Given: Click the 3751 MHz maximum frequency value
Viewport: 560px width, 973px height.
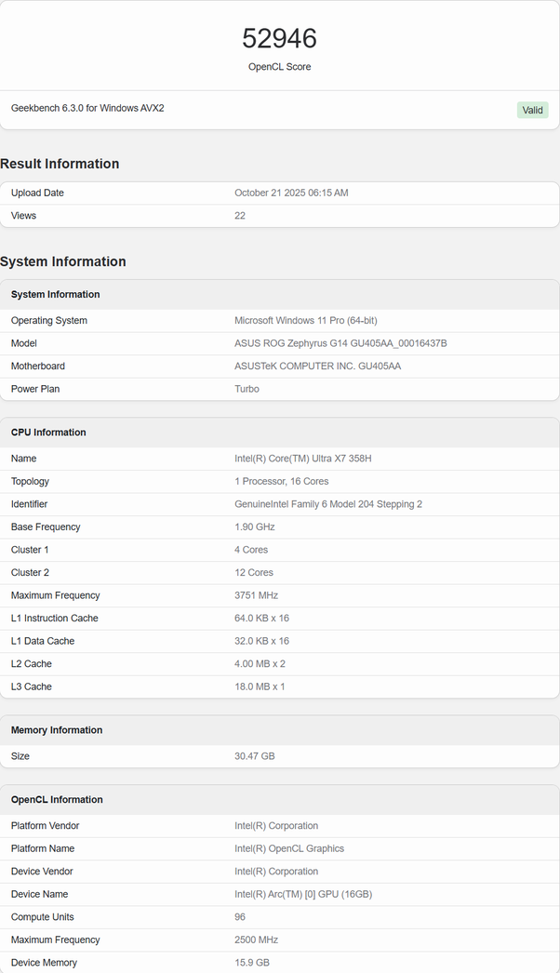Looking at the screenshot, I should pyautogui.click(x=256, y=595).
